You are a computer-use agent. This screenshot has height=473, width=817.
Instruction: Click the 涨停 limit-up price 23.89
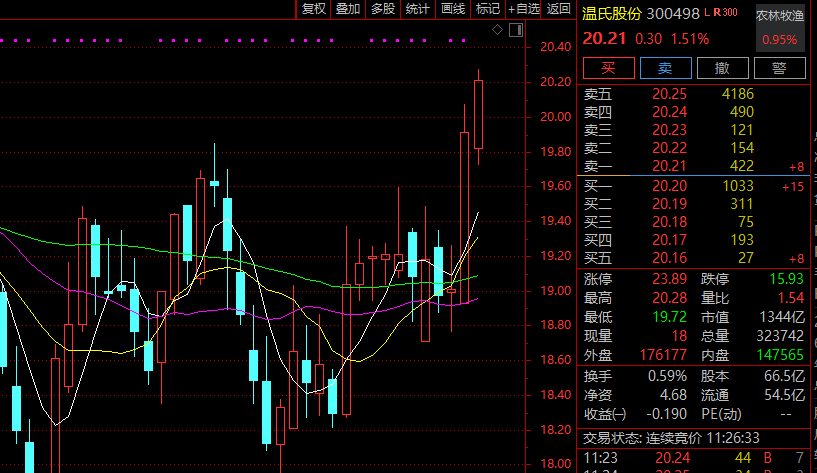coord(670,279)
